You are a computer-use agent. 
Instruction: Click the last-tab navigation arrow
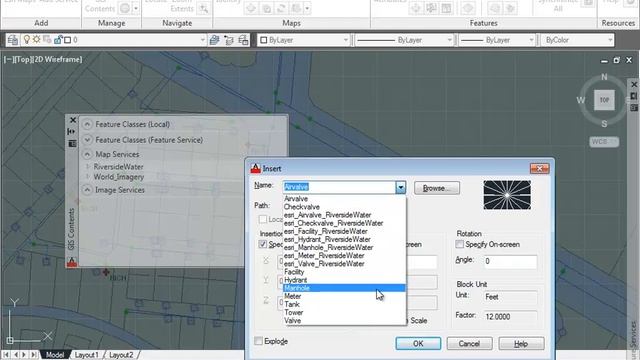tap(34, 355)
